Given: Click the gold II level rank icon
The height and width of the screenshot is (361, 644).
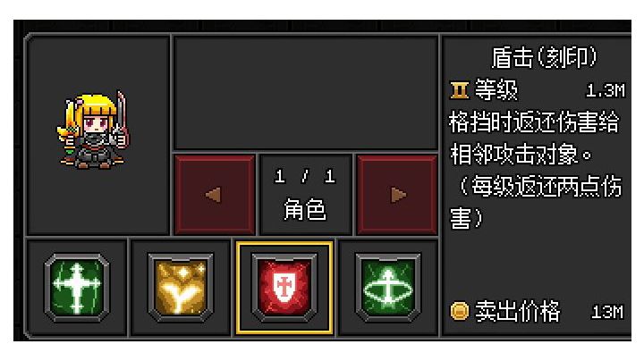Looking at the screenshot, I should (x=459, y=90).
